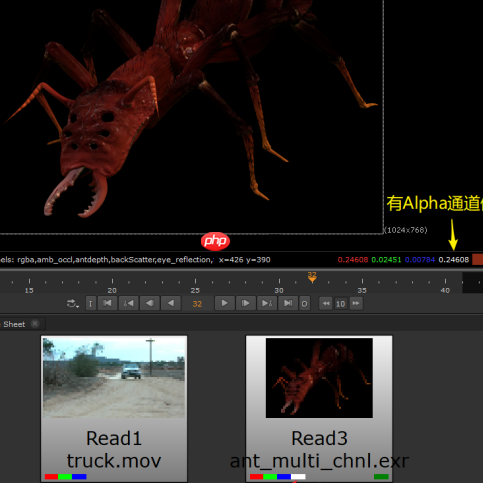Go to the next keyframe

pyautogui.click(x=267, y=303)
